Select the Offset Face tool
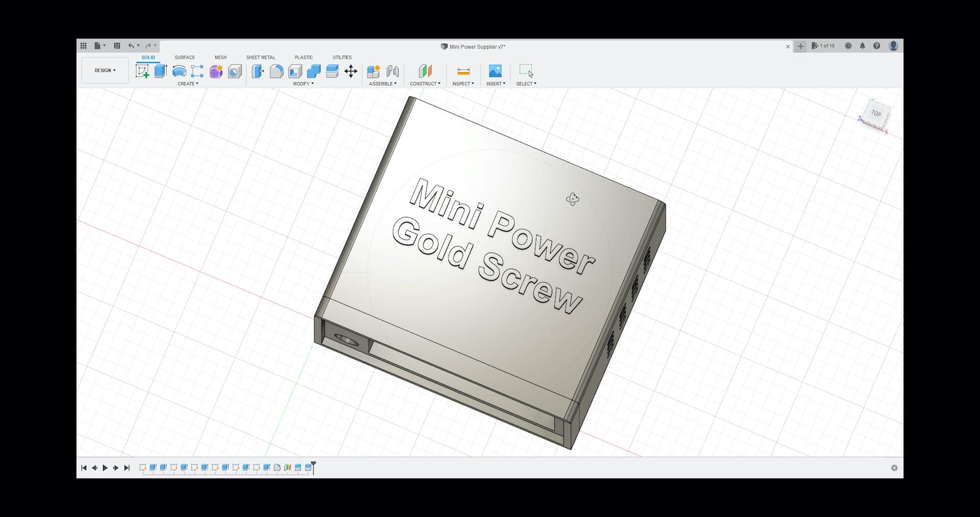The width and height of the screenshot is (980, 517). point(332,71)
